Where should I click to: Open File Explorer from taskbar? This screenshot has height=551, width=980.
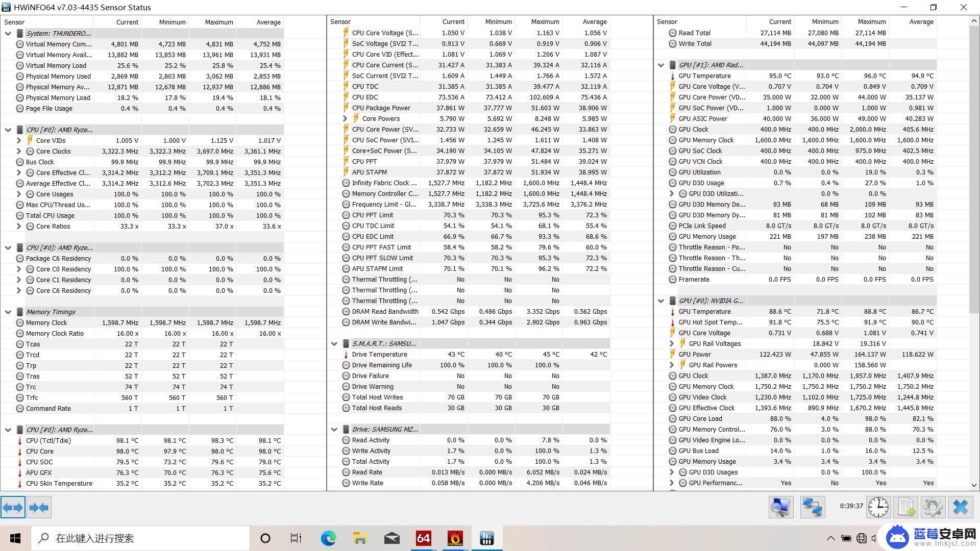[360, 538]
